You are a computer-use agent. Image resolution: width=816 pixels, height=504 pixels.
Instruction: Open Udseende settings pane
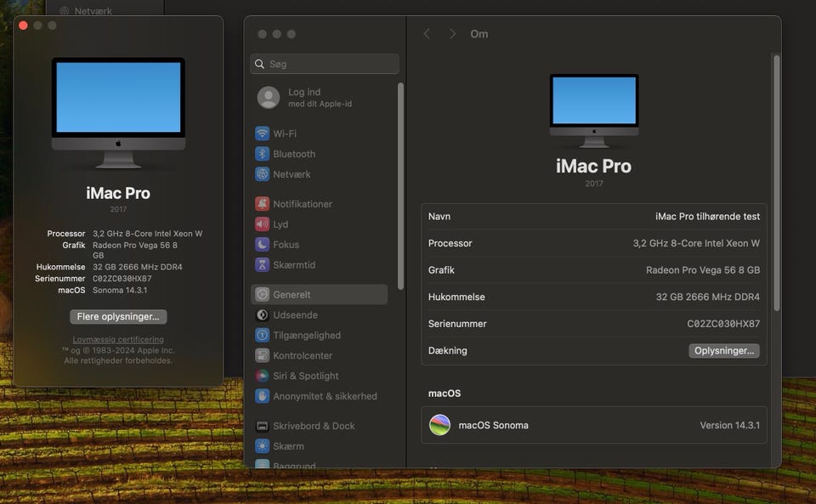click(293, 315)
